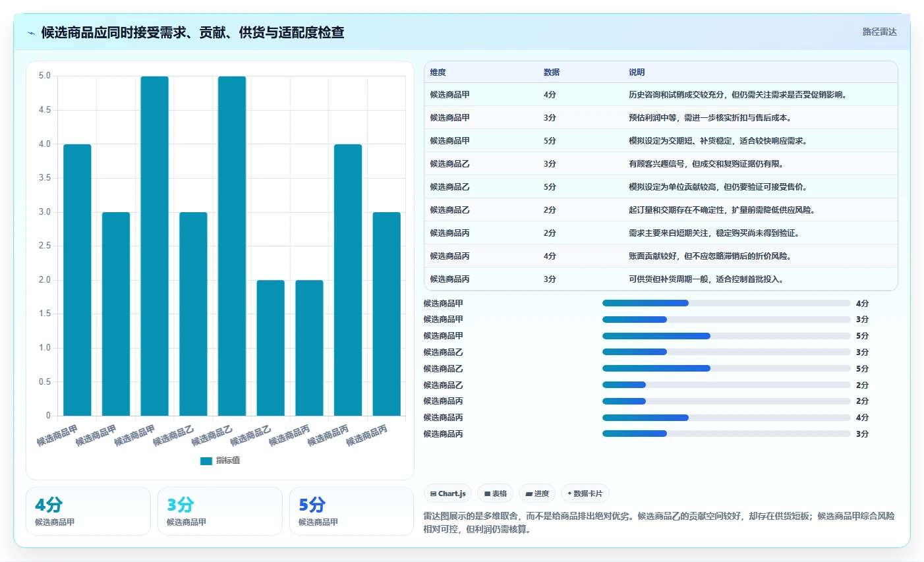The height and width of the screenshot is (562, 924).
Task: Click the 路径雷达 label in header
Action: [879, 32]
